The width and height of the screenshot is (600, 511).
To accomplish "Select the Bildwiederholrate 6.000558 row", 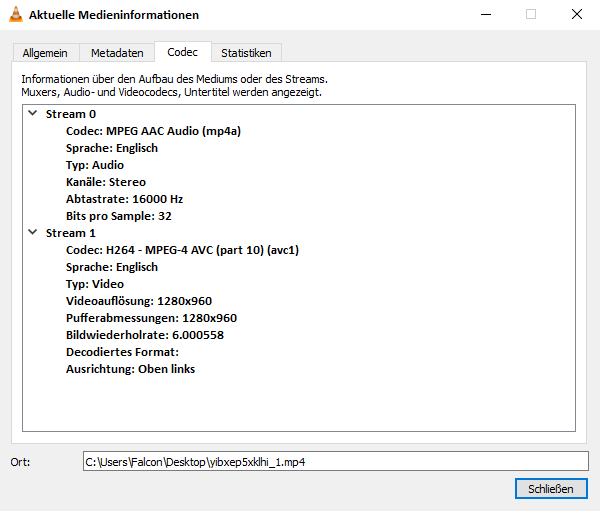I will (x=144, y=335).
